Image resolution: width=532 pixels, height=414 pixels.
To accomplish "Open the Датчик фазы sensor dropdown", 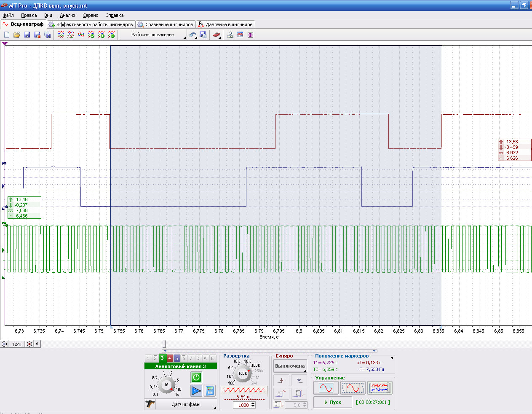I will point(186,404).
